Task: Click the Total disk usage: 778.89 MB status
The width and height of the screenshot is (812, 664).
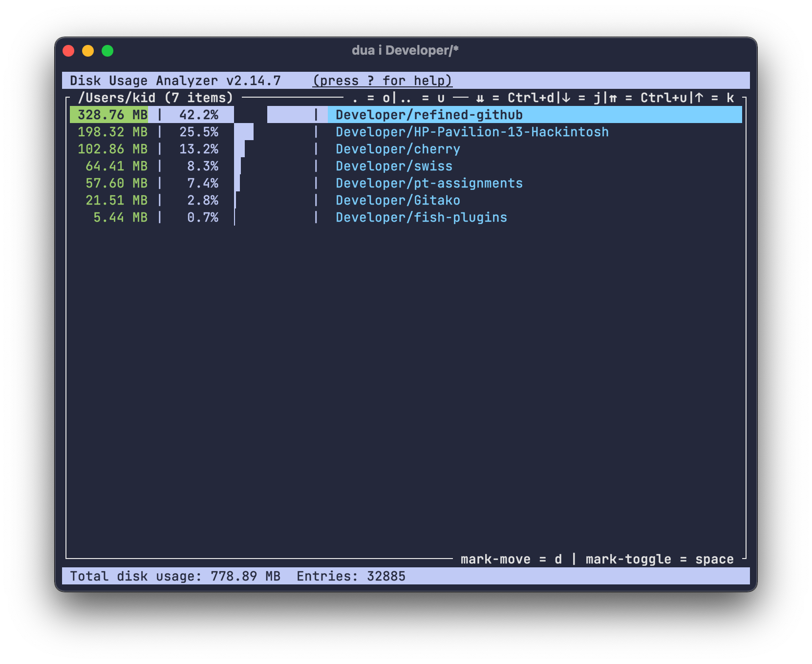Action: (175, 576)
